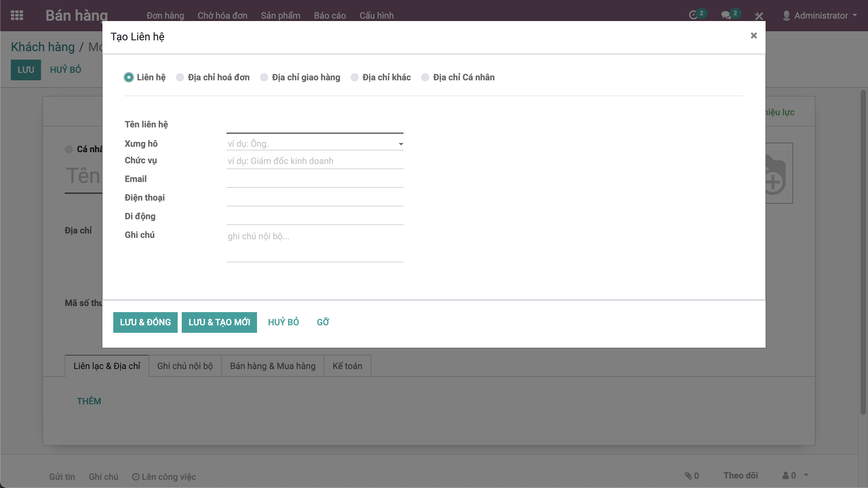Click the followers person icon
The width and height of the screenshot is (868, 488).
coord(786,475)
